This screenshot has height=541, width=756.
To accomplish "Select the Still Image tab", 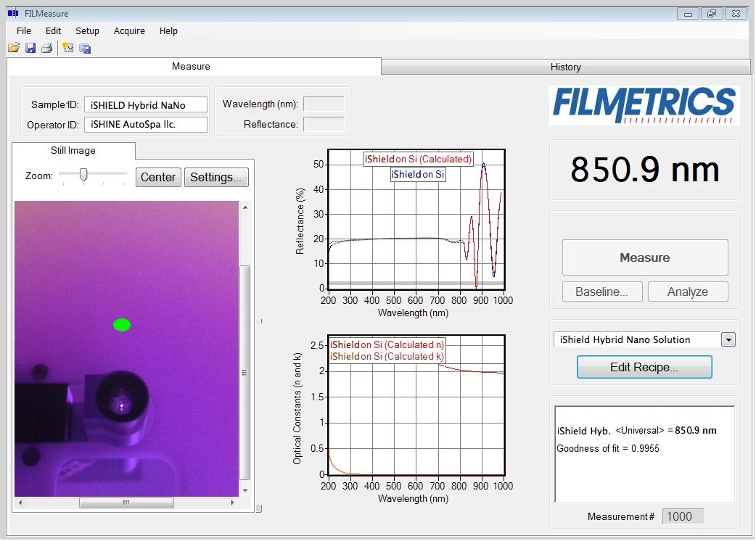I will click(x=73, y=151).
